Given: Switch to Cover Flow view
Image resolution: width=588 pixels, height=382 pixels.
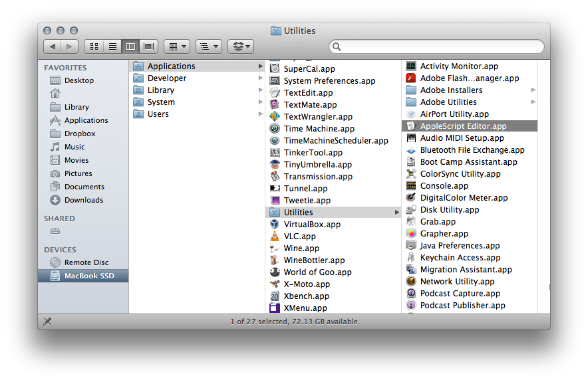Looking at the screenshot, I should coord(149,47).
